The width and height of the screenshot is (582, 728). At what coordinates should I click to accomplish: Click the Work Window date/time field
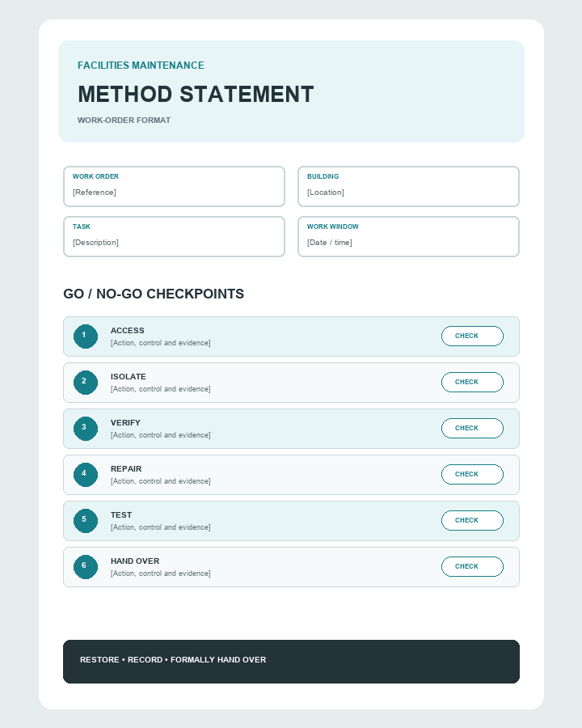tap(408, 236)
